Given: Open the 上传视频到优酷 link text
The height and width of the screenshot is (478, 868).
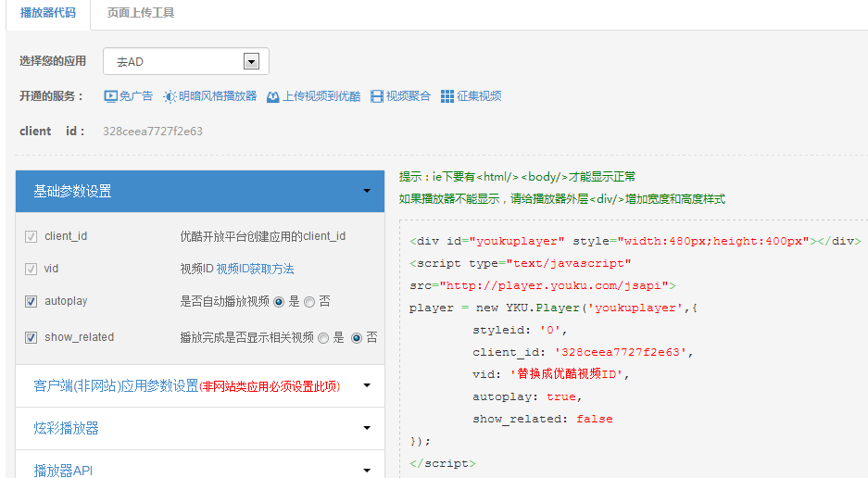Looking at the screenshot, I should click(x=321, y=96).
